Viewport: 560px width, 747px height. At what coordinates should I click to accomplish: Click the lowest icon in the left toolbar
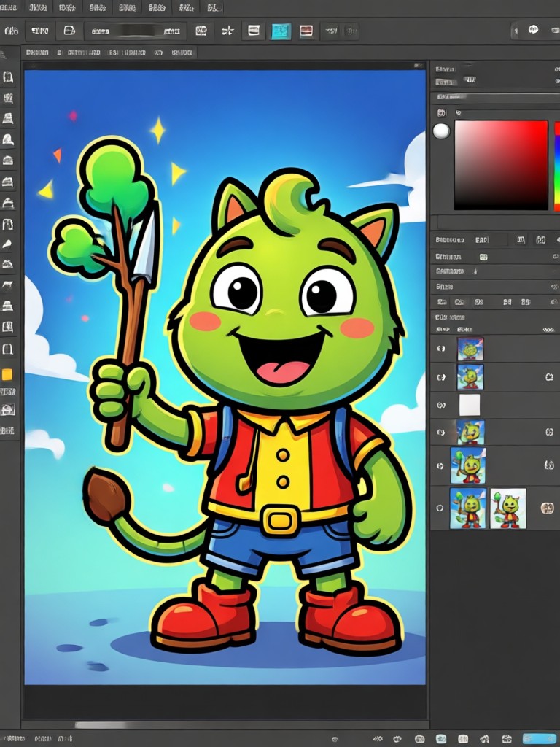pyautogui.click(x=7, y=430)
